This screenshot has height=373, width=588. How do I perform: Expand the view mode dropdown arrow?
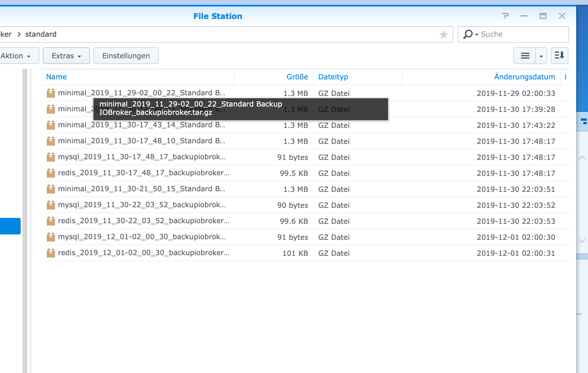(x=541, y=56)
